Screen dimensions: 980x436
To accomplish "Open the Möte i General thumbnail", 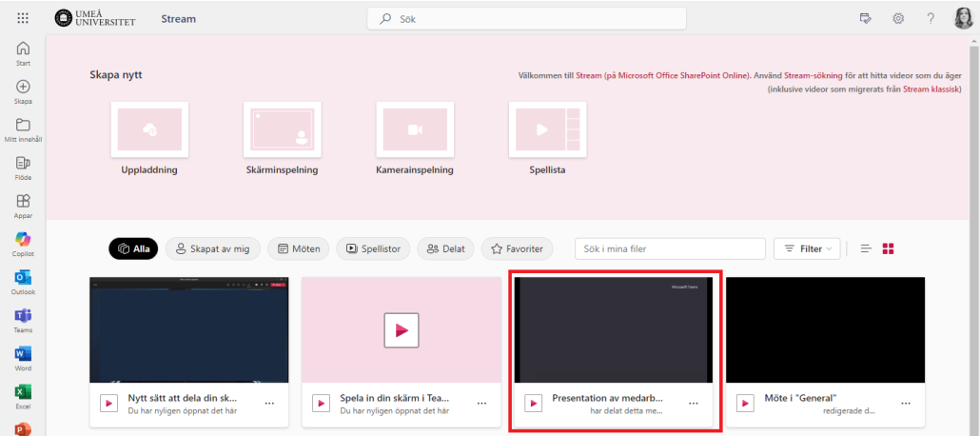I will (x=826, y=329).
